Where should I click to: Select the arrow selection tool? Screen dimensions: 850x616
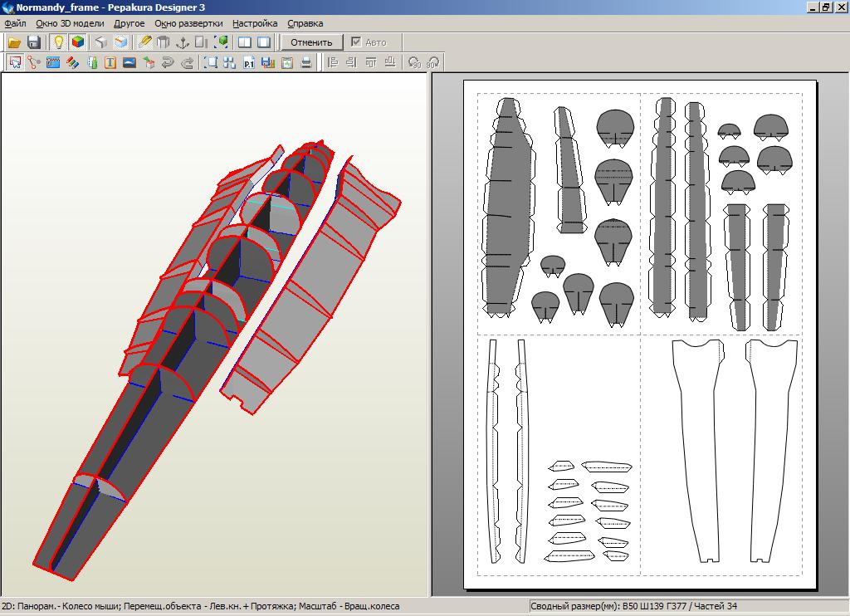(x=15, y=62)
